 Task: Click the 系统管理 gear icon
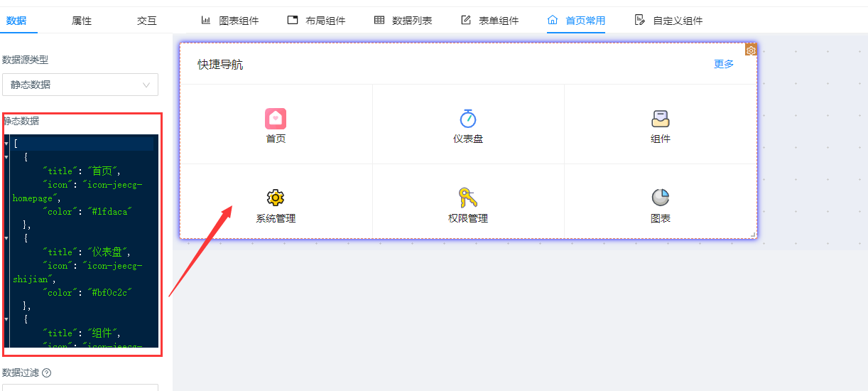click(x=276, y=198)
